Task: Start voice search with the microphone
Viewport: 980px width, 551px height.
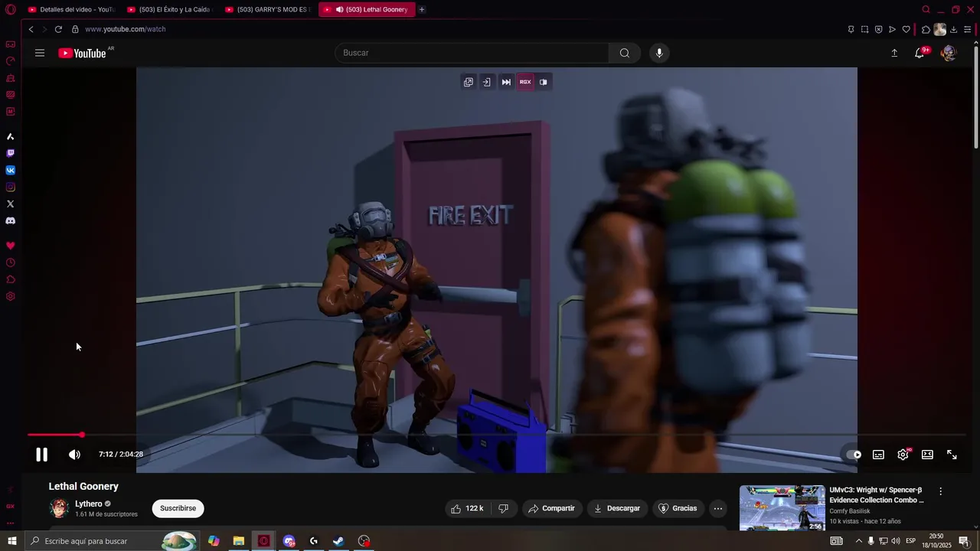Action: click(659, 53)
